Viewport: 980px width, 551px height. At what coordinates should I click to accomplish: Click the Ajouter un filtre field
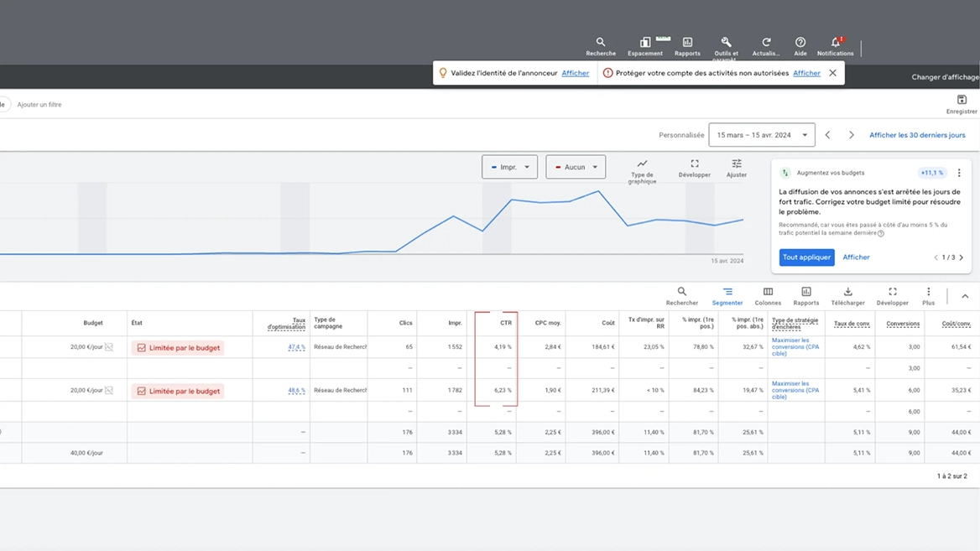tap(39, 104)
